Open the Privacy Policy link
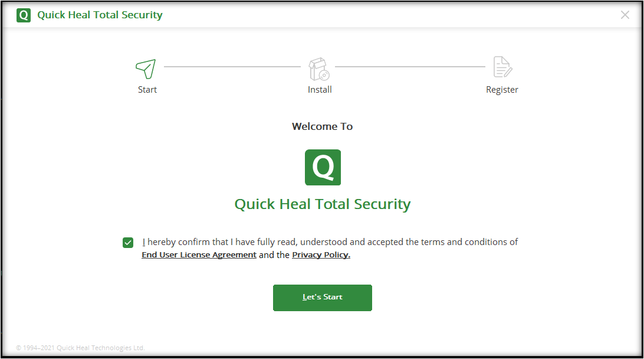Image resolution: width=644 pixels, height=359 pixels. 321,255
